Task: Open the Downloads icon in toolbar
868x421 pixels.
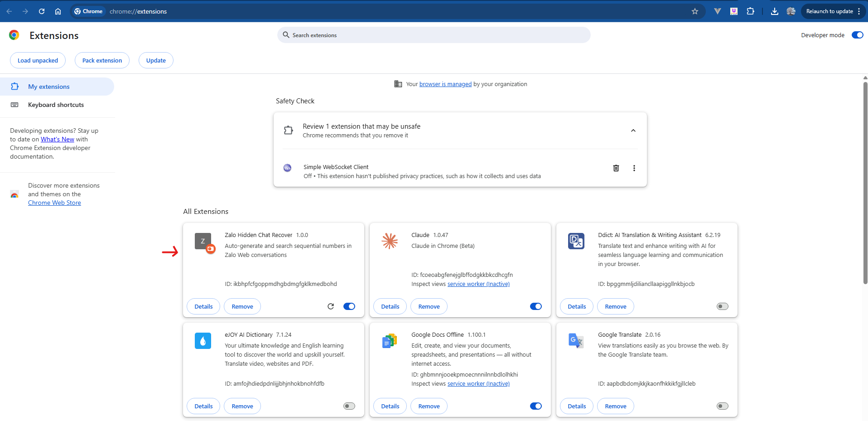Action: click(x=775, y=11)
